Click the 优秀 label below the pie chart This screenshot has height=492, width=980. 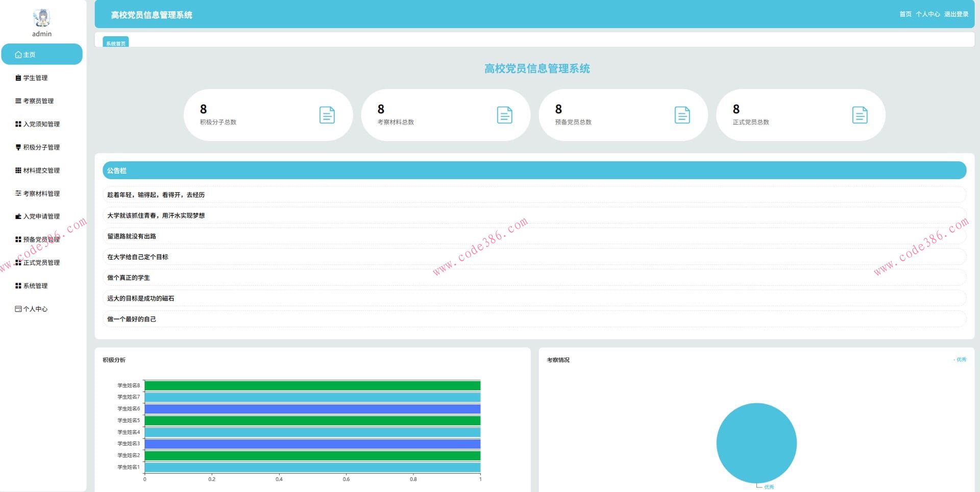769,487
